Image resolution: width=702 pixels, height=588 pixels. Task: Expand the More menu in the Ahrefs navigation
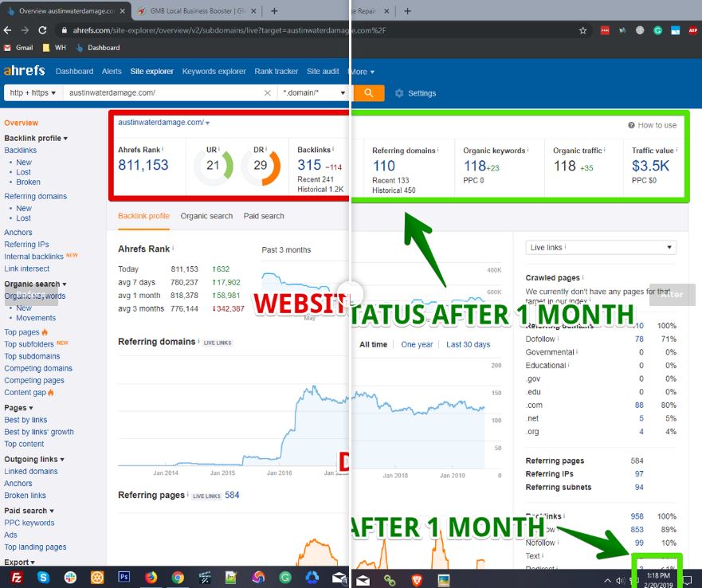362,72
